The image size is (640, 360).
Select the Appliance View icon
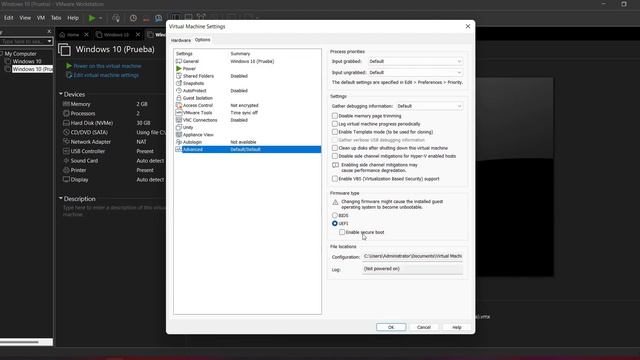pos(178,135)
